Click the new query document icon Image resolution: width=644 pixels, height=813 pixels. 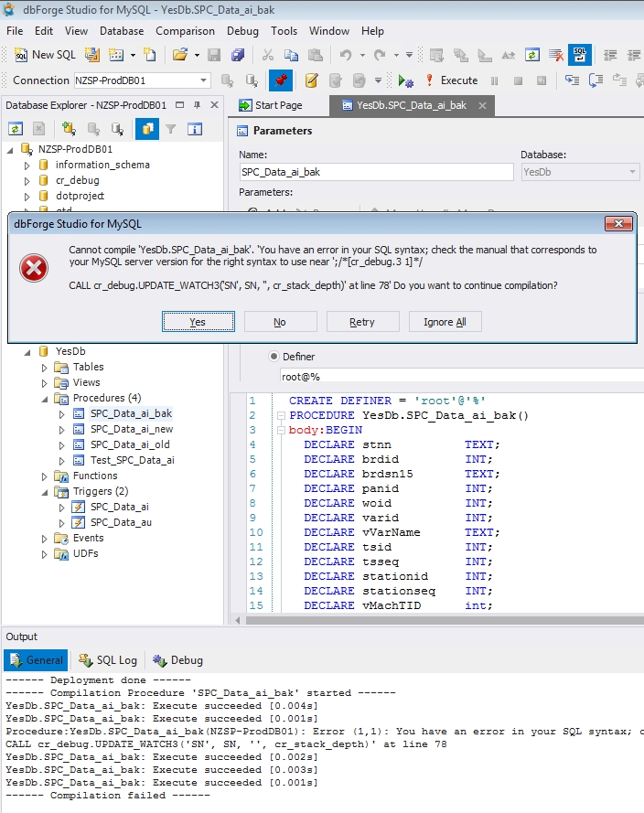pyautogui.click(x=150, y=55)
